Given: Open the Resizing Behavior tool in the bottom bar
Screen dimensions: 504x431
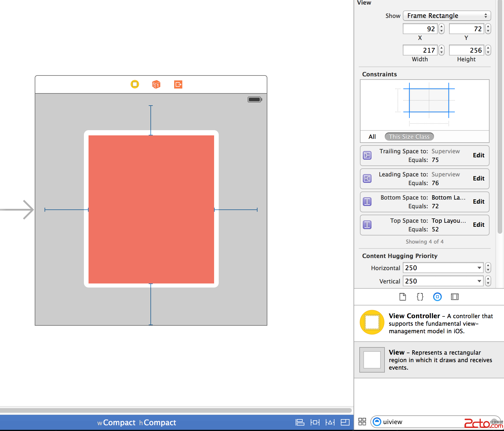Looking at the screenshot, I should [345, 422].
